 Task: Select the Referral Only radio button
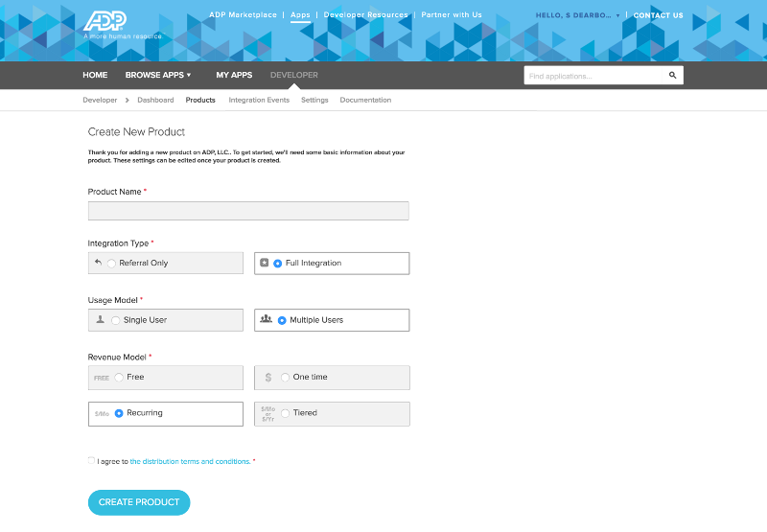[x=111, y=264]
